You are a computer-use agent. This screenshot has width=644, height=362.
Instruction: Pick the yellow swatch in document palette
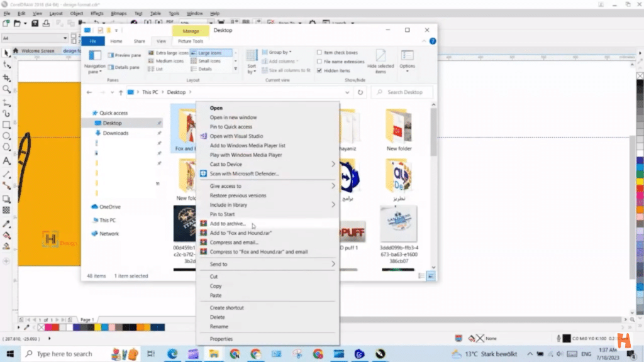pyautogui.click(x=97, y=327)
